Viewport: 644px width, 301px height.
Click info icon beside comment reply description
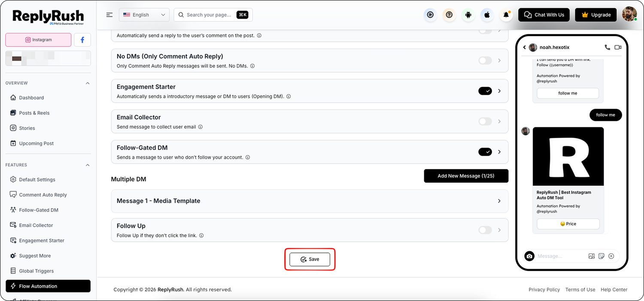click(259, 36)
